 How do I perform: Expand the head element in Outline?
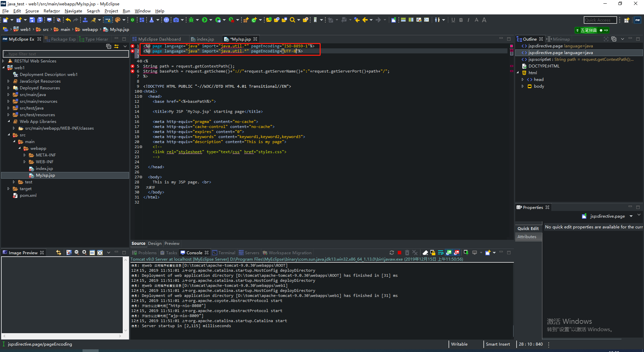[523, 80]
